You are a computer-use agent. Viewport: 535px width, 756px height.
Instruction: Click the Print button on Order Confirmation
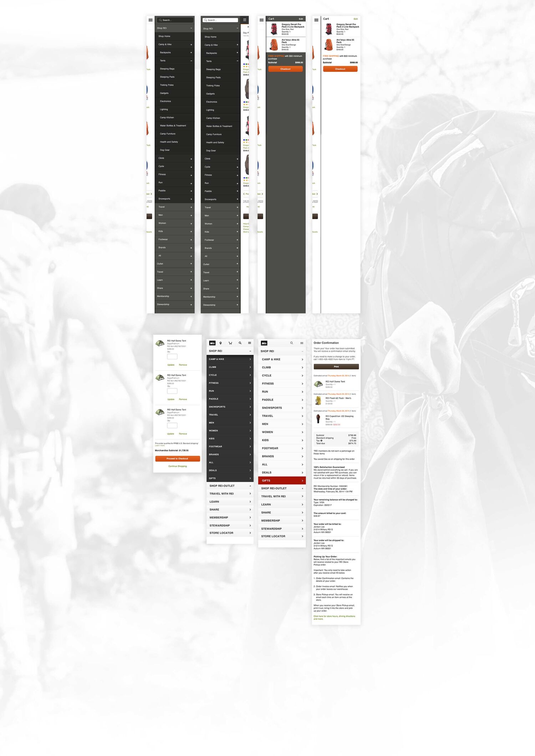[x=336, y=367]
